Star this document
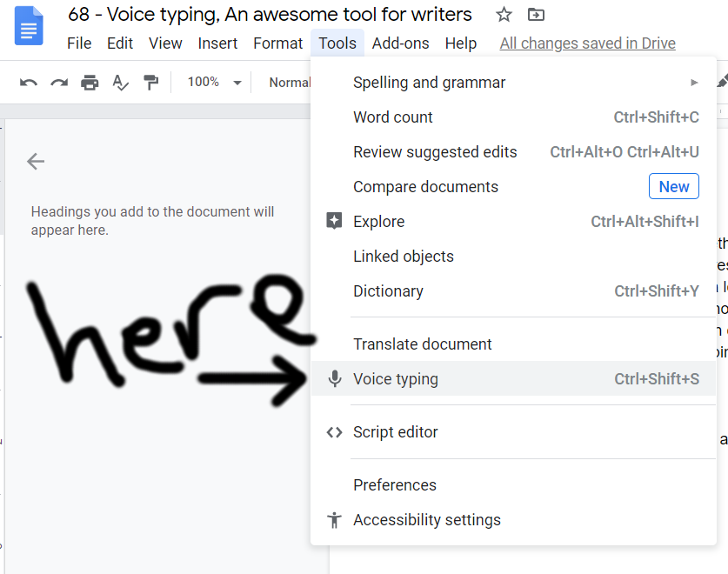 point(504,15)
